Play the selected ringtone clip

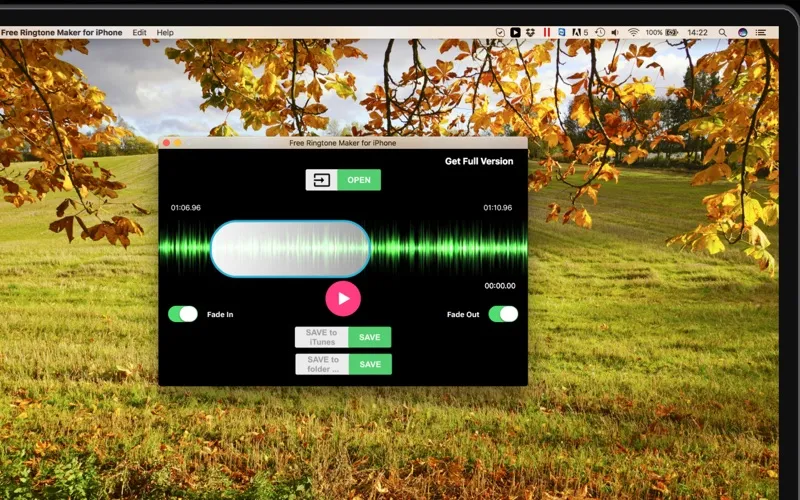(343, 298)
